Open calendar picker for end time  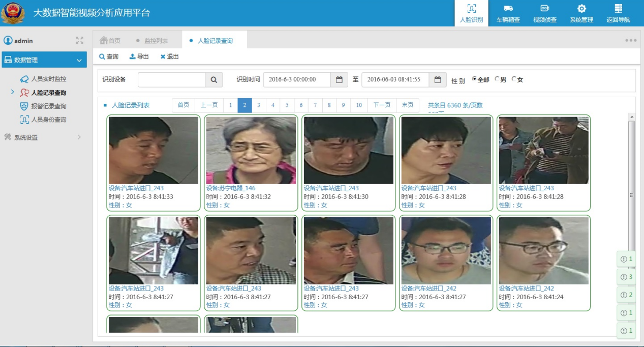[x=437, y=79]
